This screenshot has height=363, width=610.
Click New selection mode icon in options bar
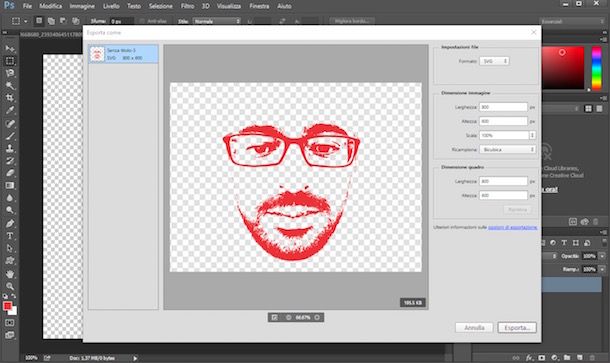pos(39,21)
